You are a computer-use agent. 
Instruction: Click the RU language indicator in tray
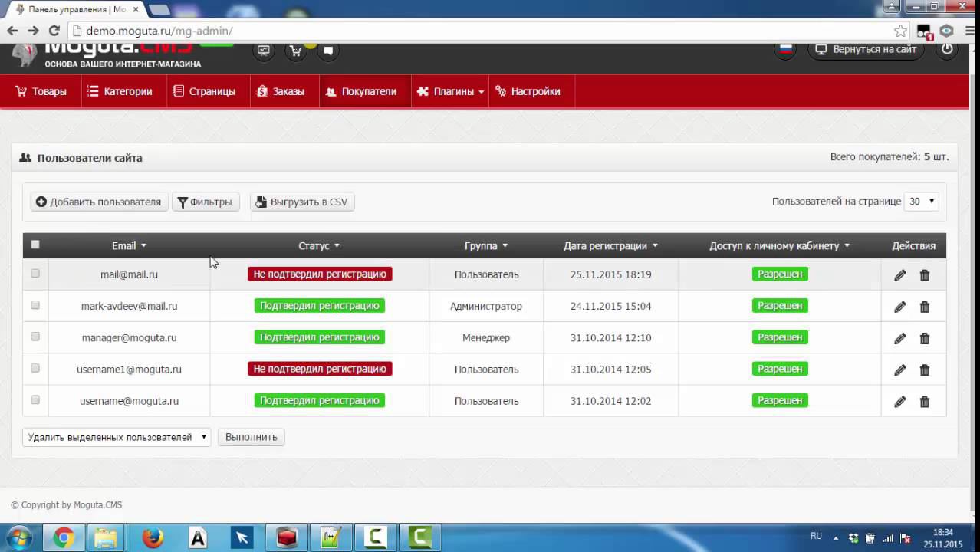pyautogui.click(x=816, y=537)
